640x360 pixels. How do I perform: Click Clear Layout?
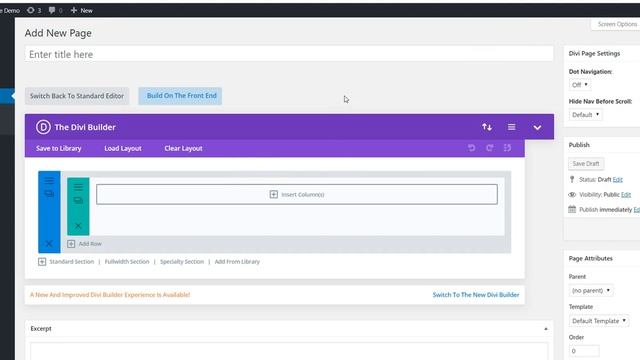(x=183, y=148)
